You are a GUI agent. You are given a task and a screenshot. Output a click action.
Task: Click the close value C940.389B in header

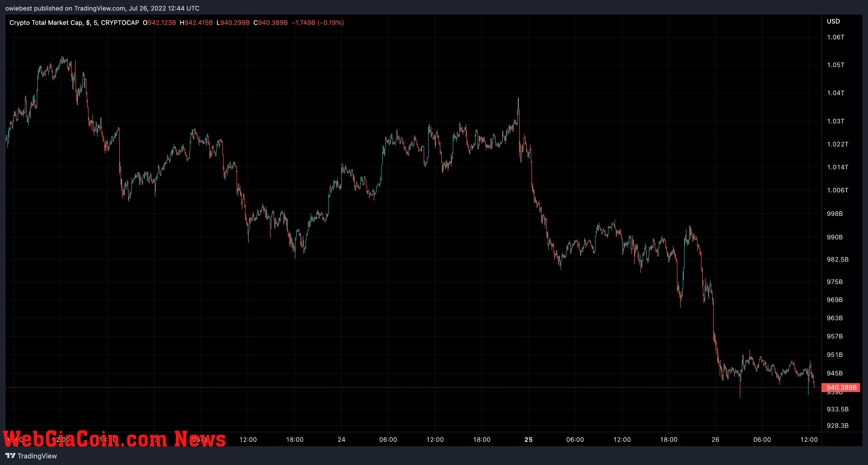(271, 22)
